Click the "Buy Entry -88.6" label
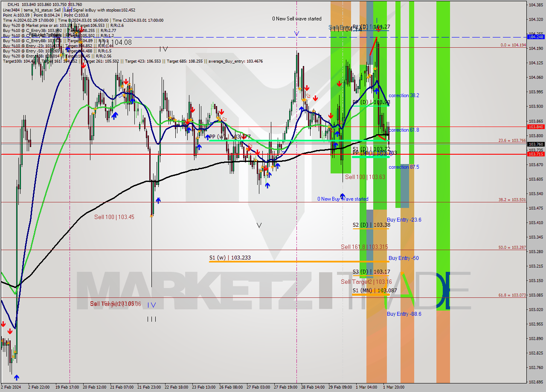 pyautogui.click(x=404, y=314)
